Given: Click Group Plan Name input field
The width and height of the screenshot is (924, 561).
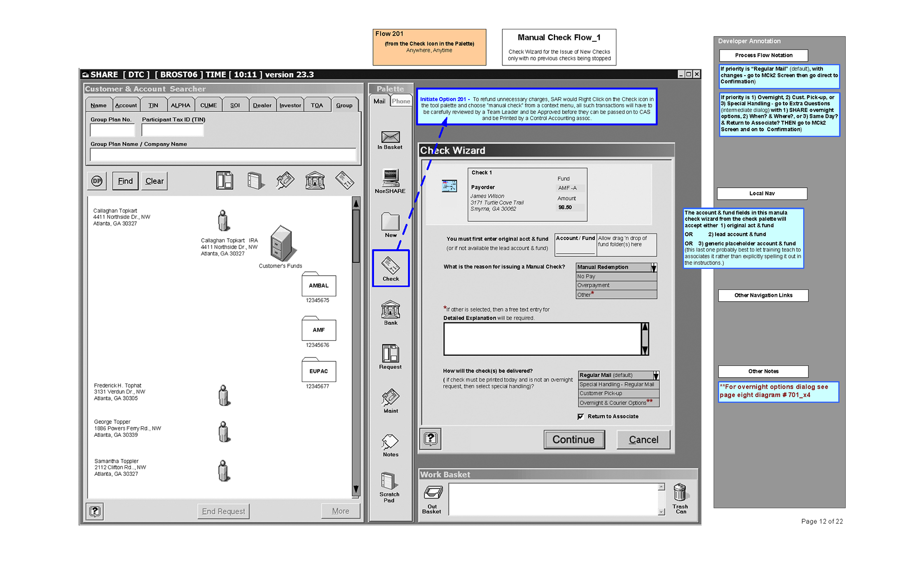Looking at the screenshot, I should pos(223,155).
